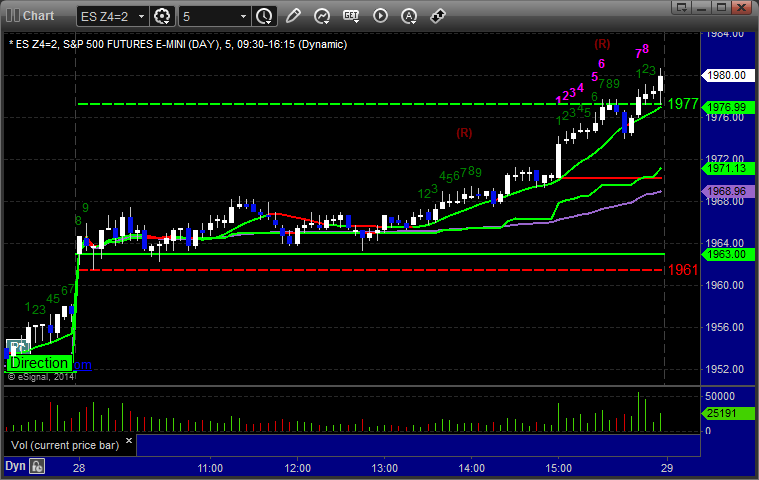
Task: Click the Chart window title label
Action: pos(38,16)
